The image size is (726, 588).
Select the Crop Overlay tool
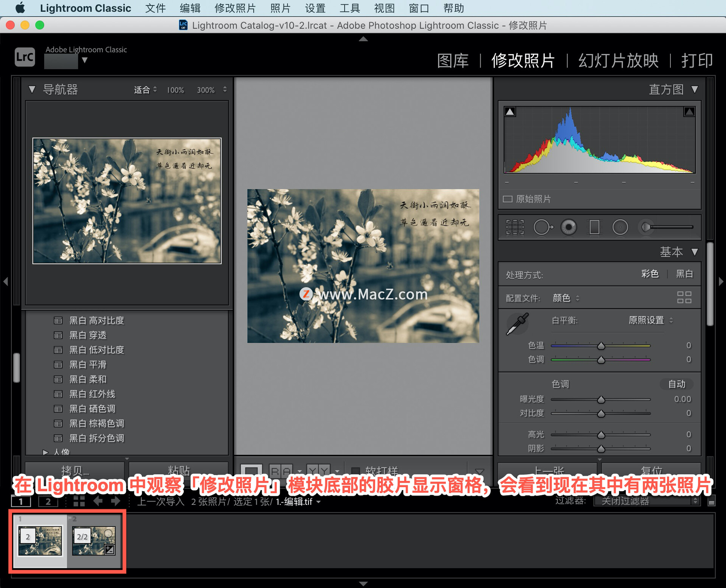(515, 227)
